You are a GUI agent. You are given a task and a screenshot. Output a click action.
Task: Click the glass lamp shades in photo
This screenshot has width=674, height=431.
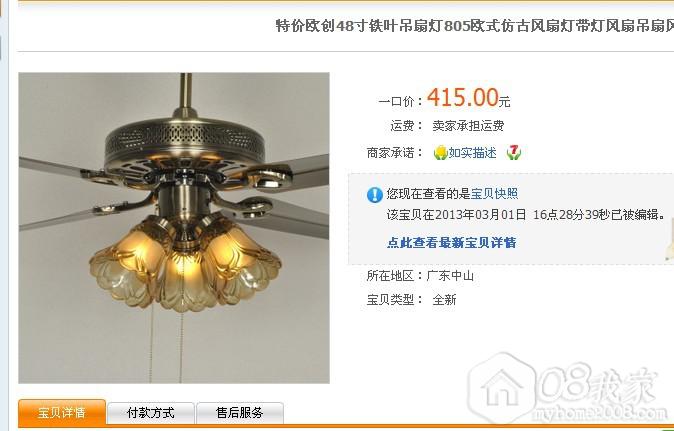coord(185,264)
